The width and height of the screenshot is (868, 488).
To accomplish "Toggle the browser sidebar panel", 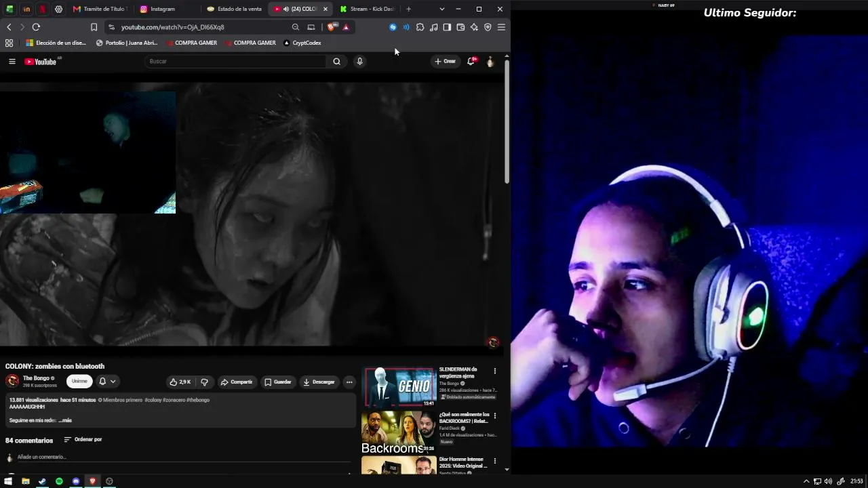I will pos(447,27).
